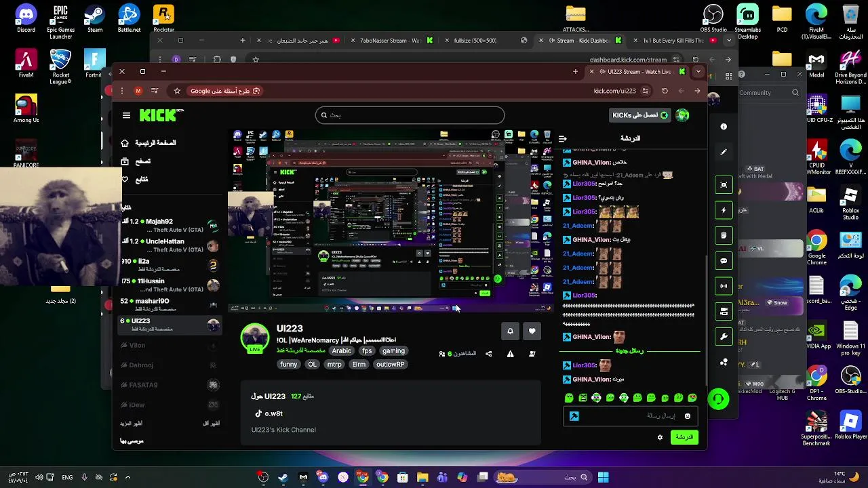Open UncleHattan channel in sidebar
The height and width of the screenshot is (488, 868).
coord(170,245)
